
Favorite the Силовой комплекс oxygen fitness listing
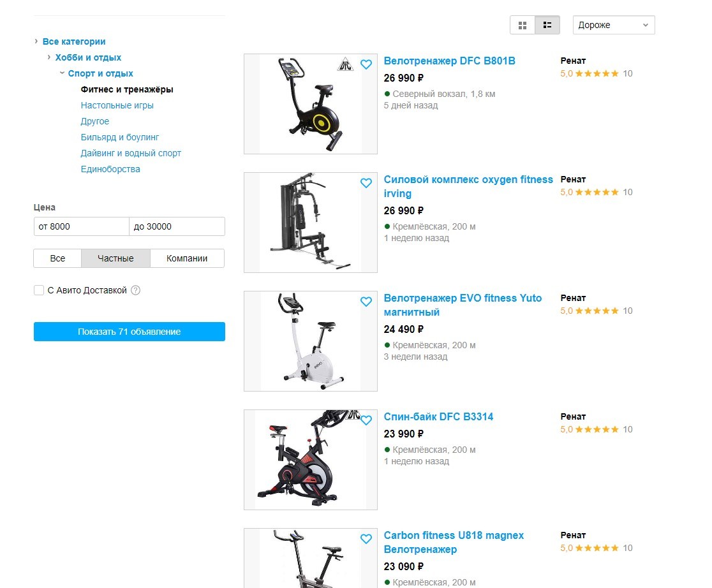point(366,183)
